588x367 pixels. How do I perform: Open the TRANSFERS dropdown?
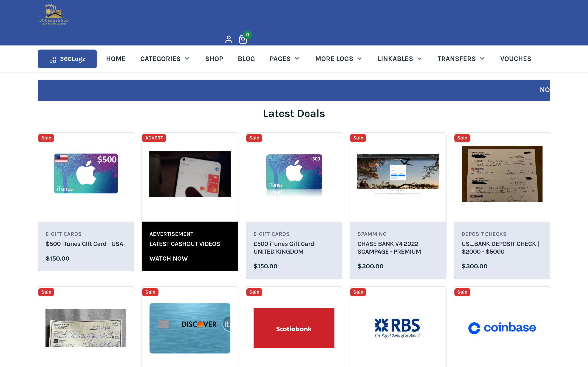click(461, 59)
